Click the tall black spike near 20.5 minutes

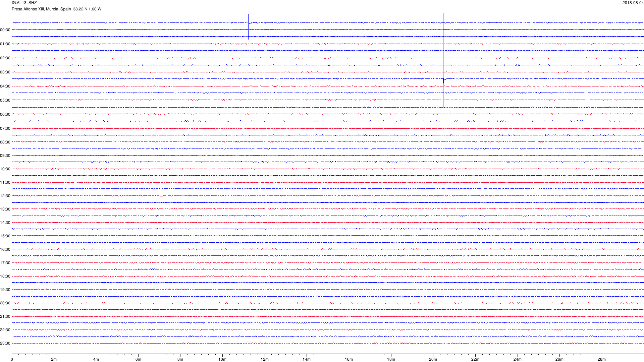pos(443,60)
